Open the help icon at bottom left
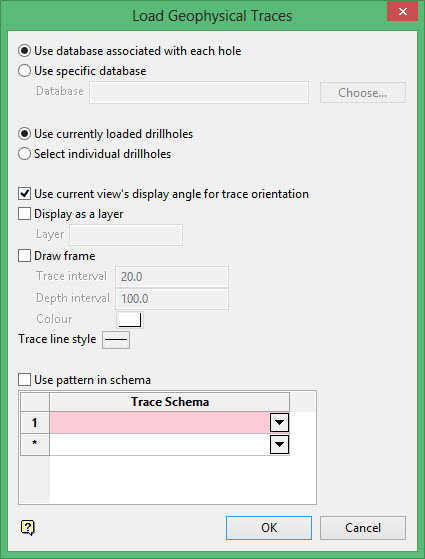The height and width of the screenshot is (559, 425). (28, 527)
